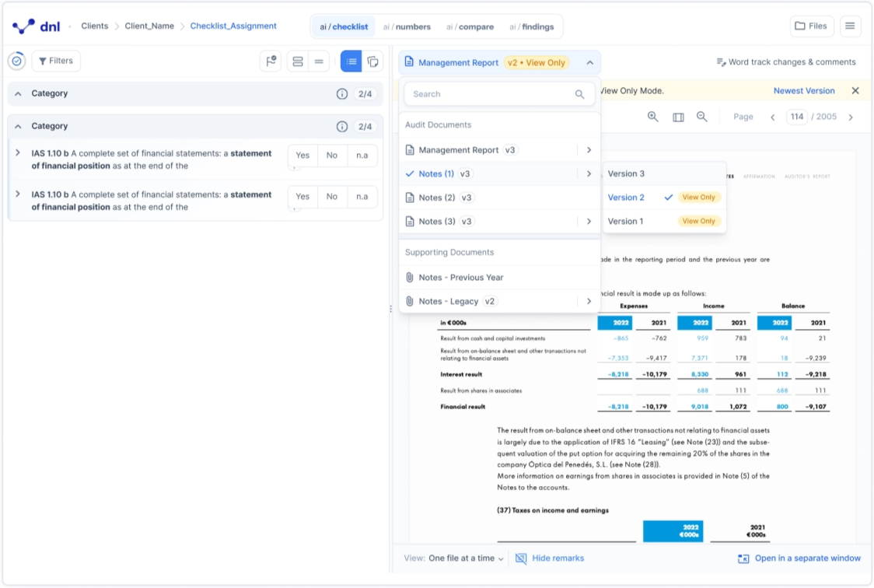Click the info icon of second Category
The width and height of the screenshot is (874, 588).
point(341,127)
